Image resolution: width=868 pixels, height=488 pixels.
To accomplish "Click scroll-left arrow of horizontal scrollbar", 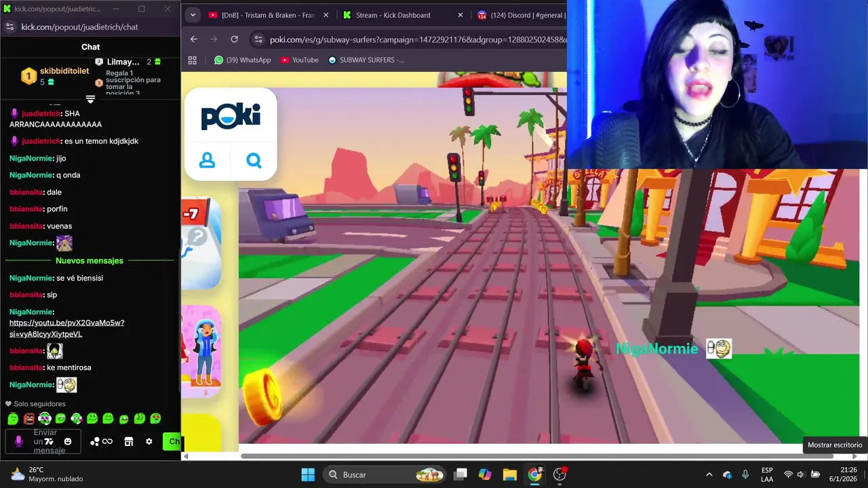I will [x=186, y=456].
